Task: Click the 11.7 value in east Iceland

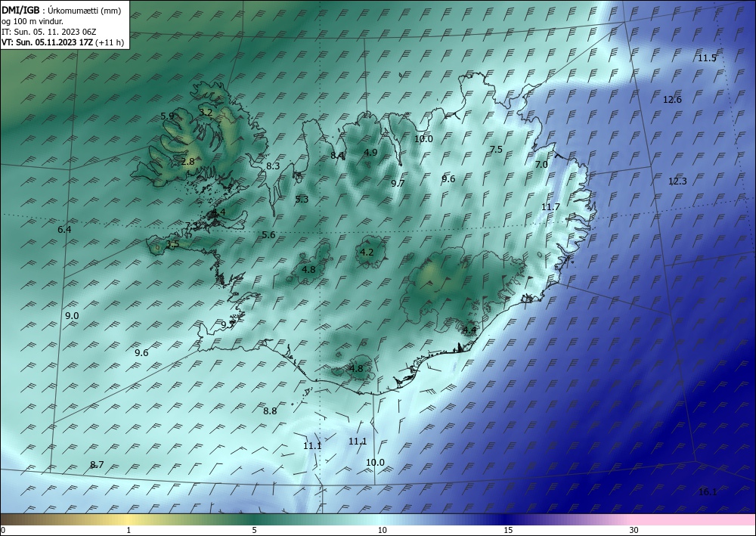Action: pyautogui.click(x=550, y=207)
